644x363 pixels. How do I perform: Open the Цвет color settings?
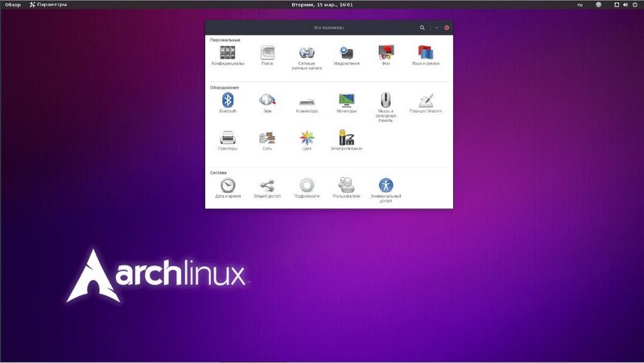(307, 140)
